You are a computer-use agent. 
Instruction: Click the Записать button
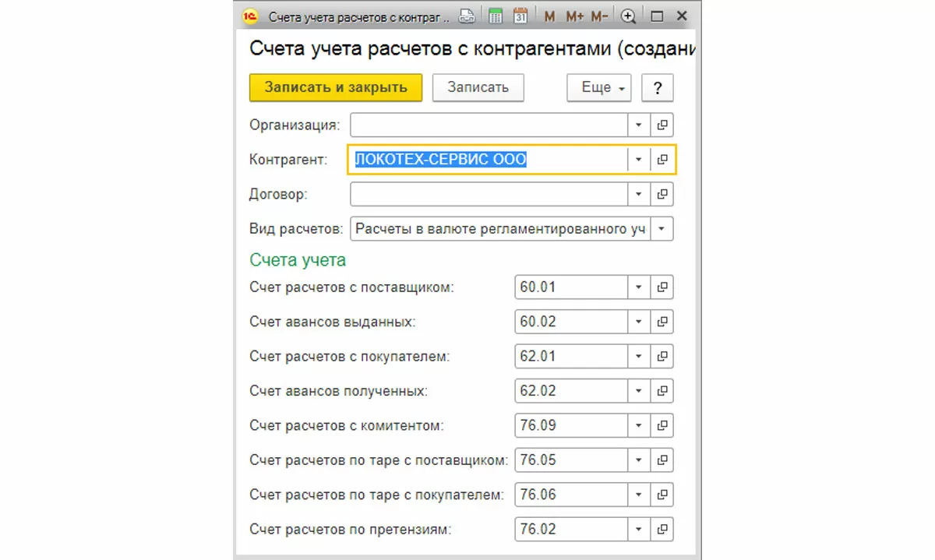tap(478, 87)
